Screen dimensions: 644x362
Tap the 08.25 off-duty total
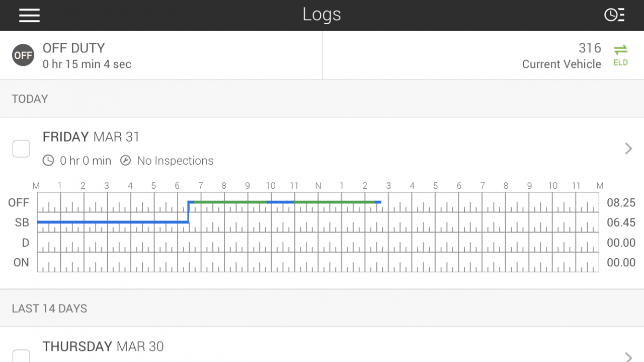tap(621, 203)
